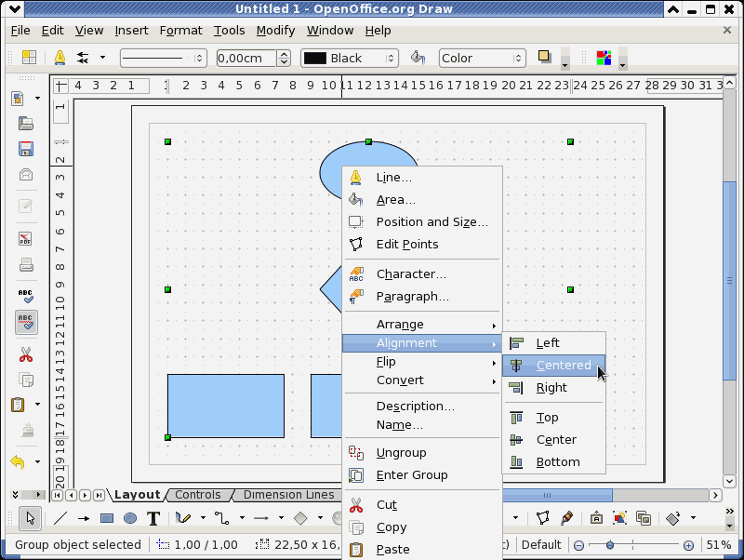Screen dimensions: 744x560
Task: Expand the Undo dropdown arrow
Action: [x=37, y=461]
